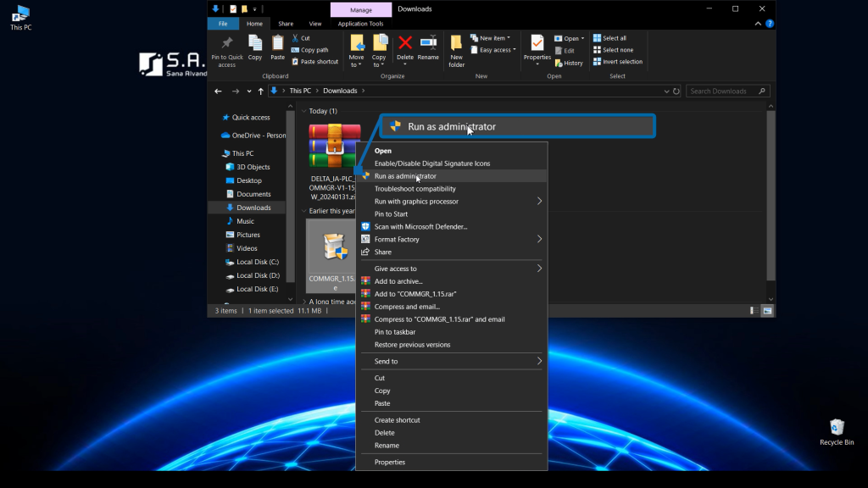Click Open in the context menu
This screenshot has width=868, height=488.
(x=452, y=151)
